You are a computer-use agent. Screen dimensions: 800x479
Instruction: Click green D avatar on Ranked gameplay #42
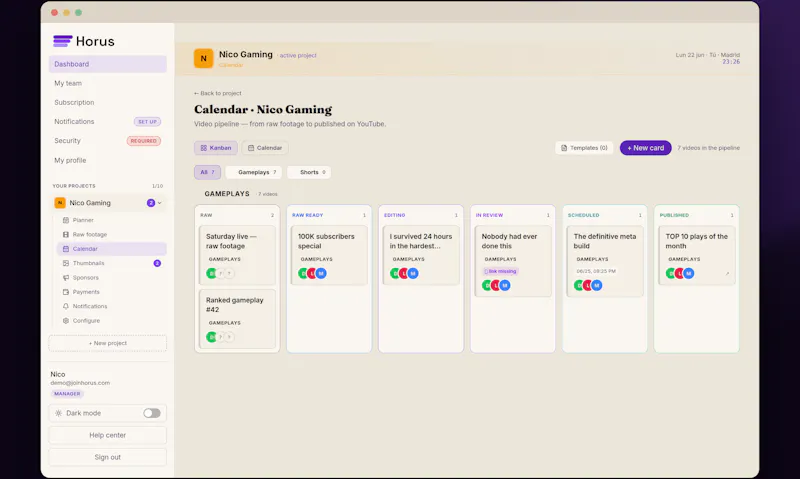(211, 337)
